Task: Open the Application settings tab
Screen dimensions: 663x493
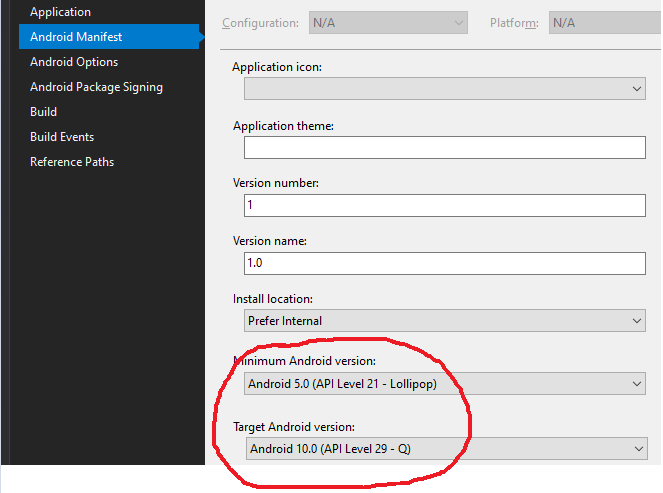Action: (x=60, y=12)
